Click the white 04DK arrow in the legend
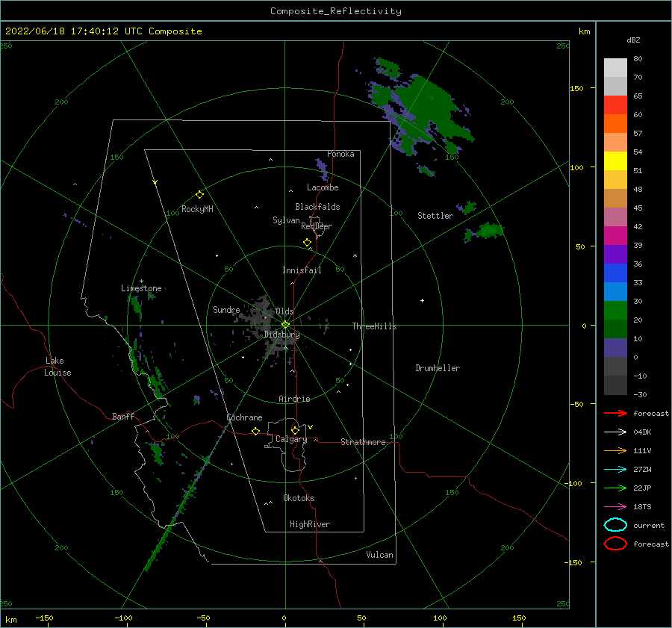Viewport: 672px width, 628px height. coord(615,432)
